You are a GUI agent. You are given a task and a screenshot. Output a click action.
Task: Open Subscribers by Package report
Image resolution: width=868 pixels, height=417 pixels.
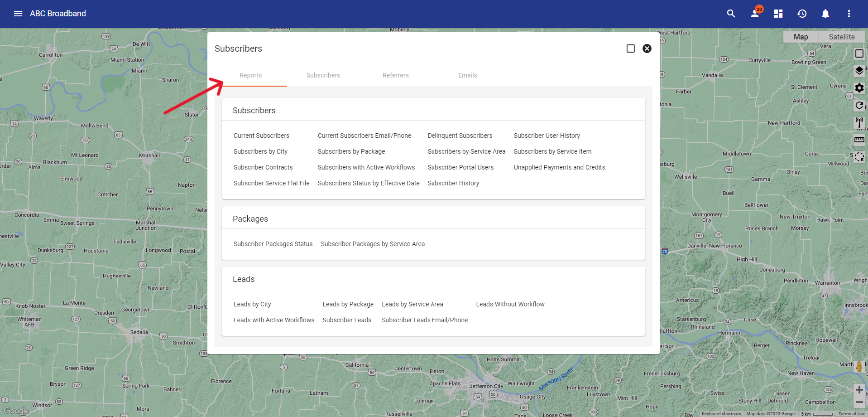(351, 151)
